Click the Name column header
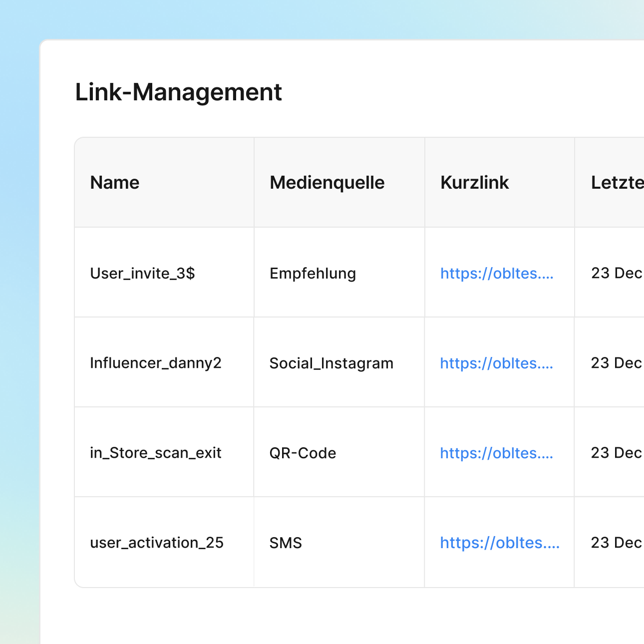644x644 pixels. coord(115,183)
